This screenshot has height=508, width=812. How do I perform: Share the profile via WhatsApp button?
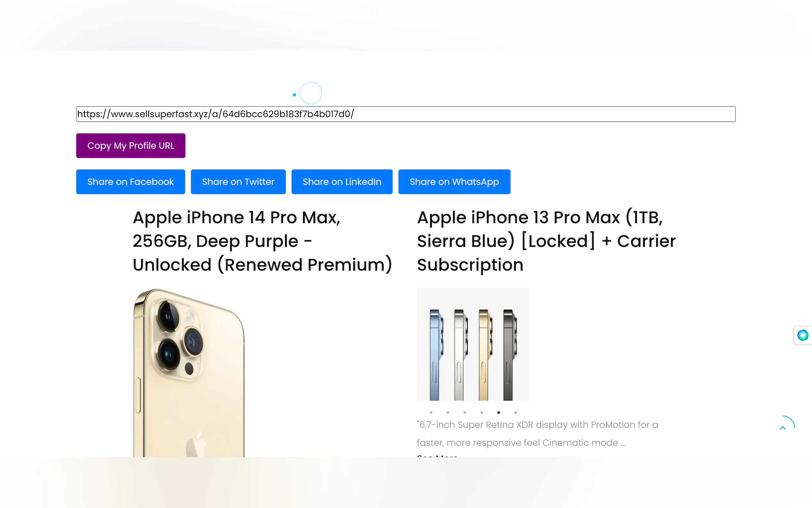tap(454, 182)
